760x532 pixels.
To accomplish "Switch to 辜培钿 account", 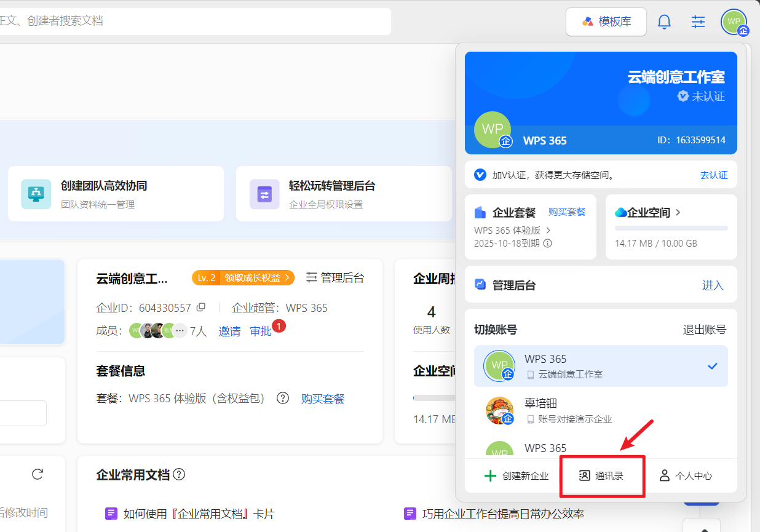I will pos(601,411).
